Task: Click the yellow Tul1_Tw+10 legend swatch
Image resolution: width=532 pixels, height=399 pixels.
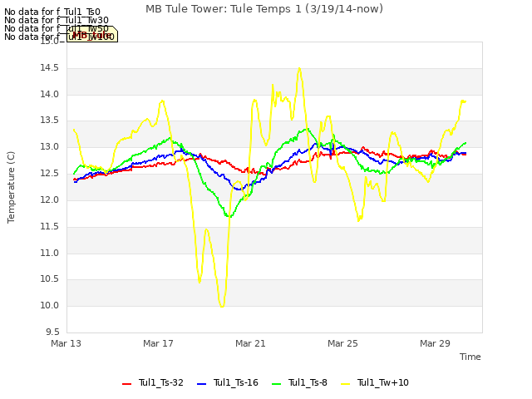Action: click(346, 384)
